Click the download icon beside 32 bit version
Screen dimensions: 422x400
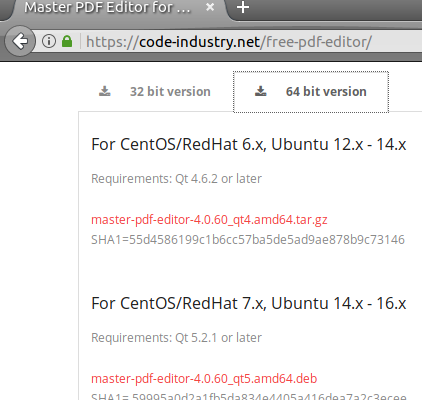click(105, 91)
